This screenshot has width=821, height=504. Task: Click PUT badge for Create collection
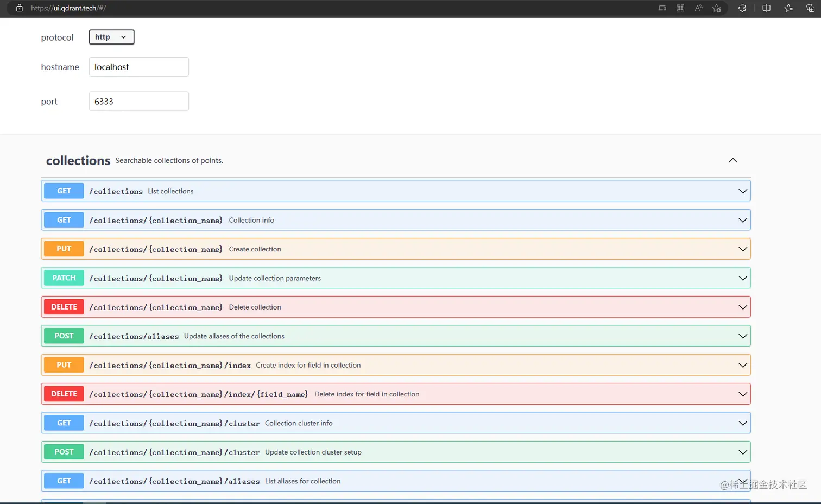click(x=64, y=249)
